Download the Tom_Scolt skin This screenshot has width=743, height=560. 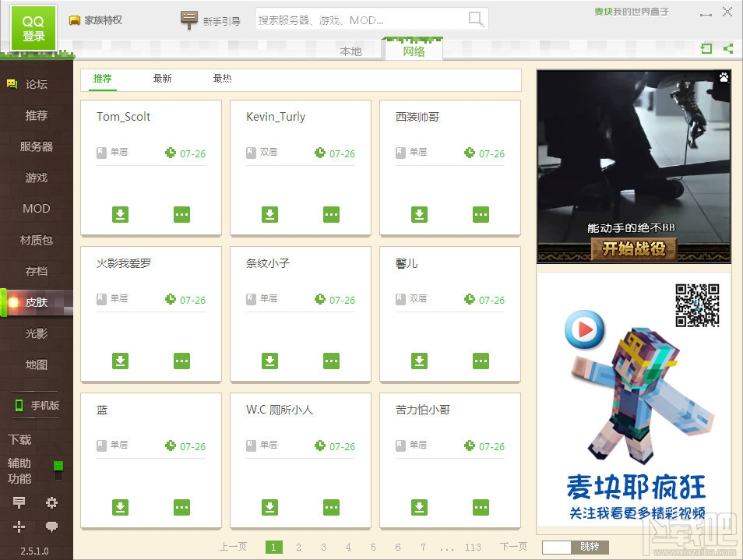pyautogui.click(x=120, y=214)
